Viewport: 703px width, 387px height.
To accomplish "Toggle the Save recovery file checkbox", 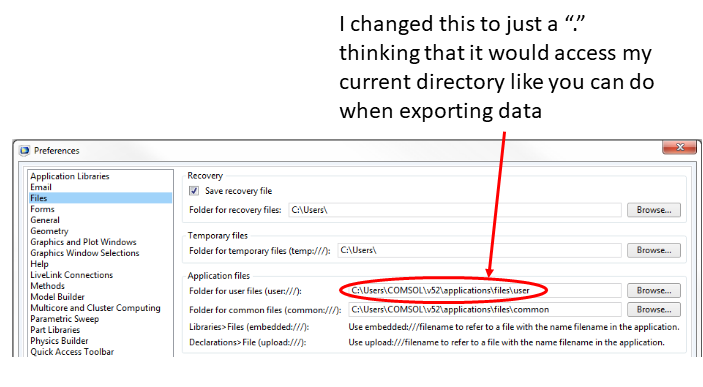I will coord(194,191).
